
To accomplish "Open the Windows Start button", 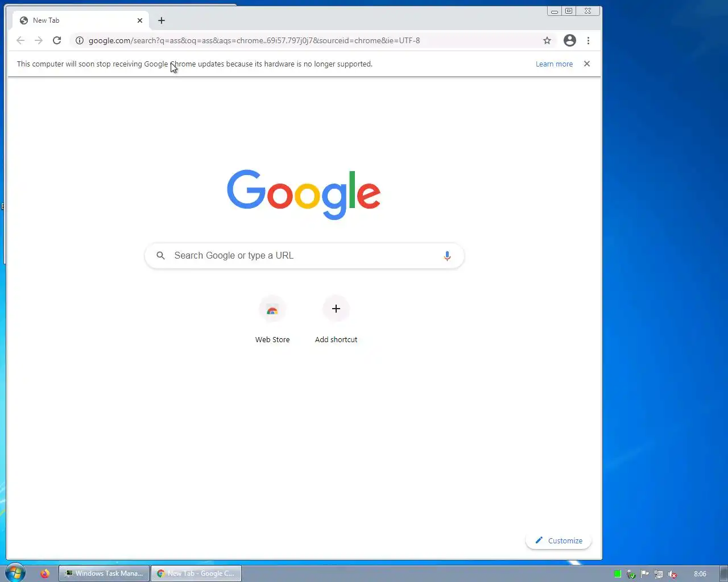I will [x=15, y=573].
